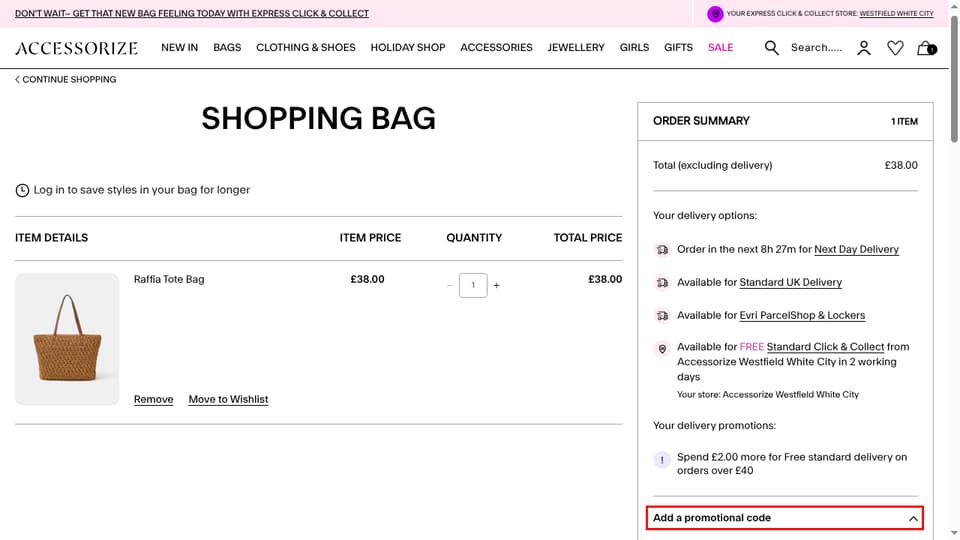Click the Click & Collect location pin icon
The image size is (960, 540).
[662, 349]
